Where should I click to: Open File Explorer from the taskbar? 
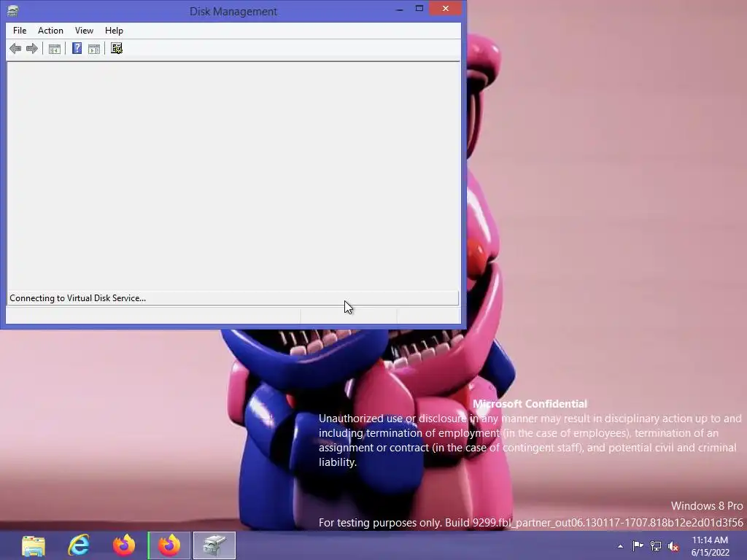pyautogui.click(x=34, y=545)
